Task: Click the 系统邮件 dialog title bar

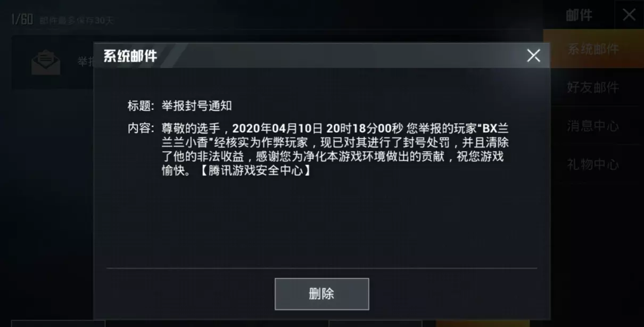Action: tap(321, 55)
